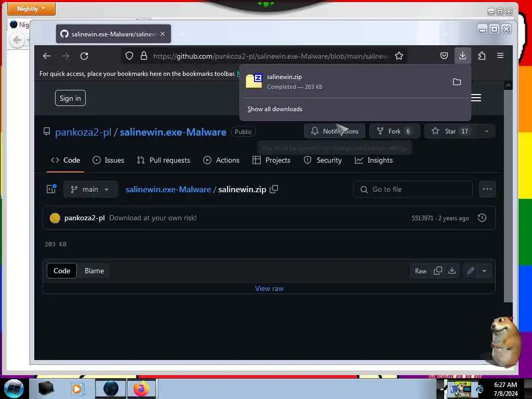Open the Insights tab
The width and height of the screenshot is (532, 399).
click(374, 160)
